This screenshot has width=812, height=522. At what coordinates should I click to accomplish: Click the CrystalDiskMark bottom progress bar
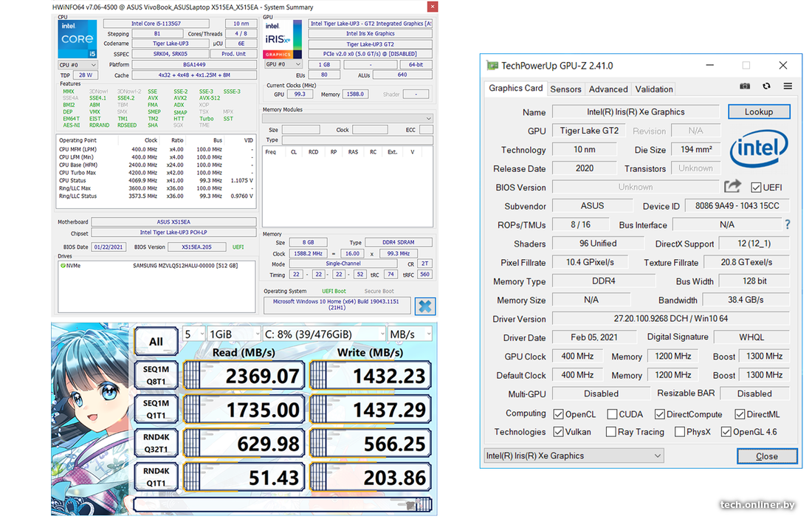pyautogui.click(x=281, y=504)
